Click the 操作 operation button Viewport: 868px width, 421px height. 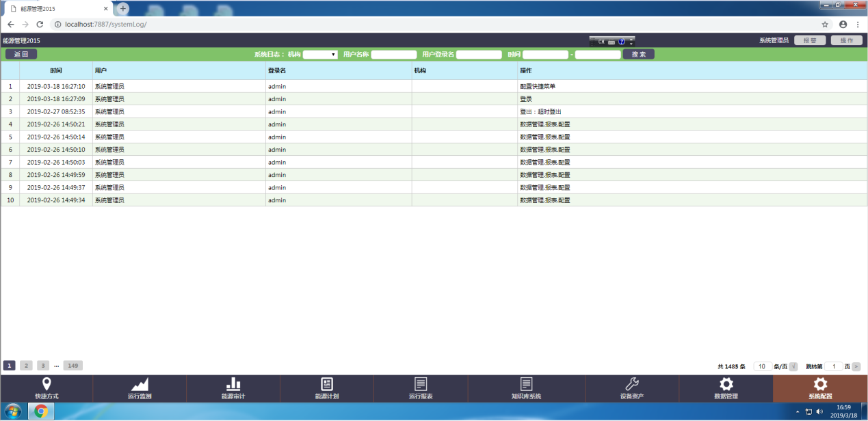click(846, 40)
